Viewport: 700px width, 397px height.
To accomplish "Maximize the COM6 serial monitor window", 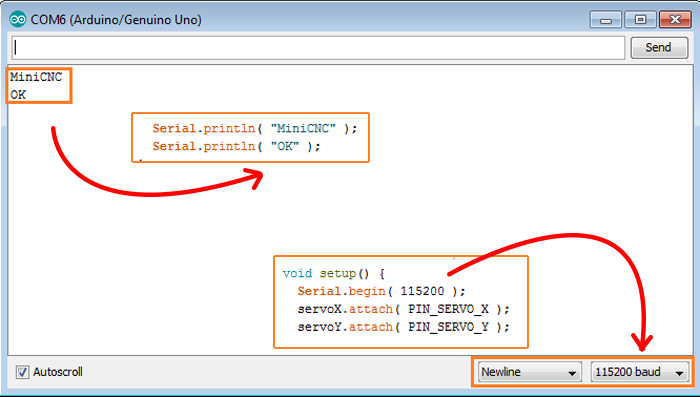I will [641, 20].
